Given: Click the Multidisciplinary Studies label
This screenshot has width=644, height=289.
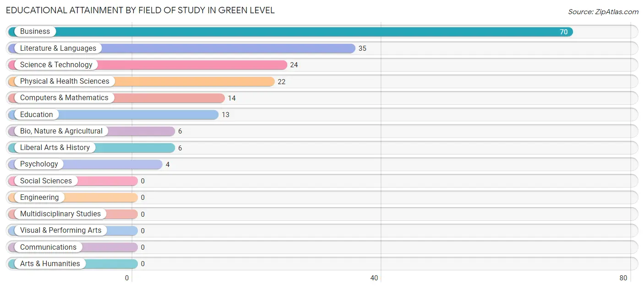Looking at the screenshot, I should (x=60, y=214).
